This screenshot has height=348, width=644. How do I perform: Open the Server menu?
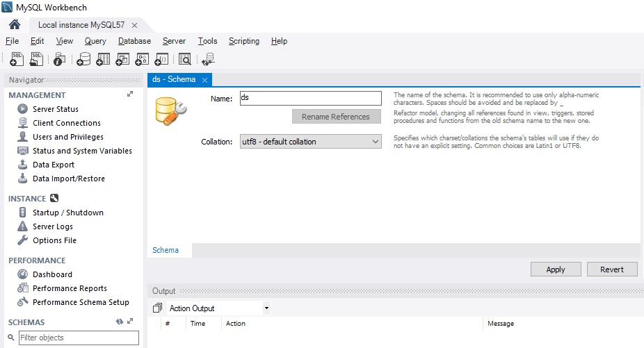click(174, 41)
